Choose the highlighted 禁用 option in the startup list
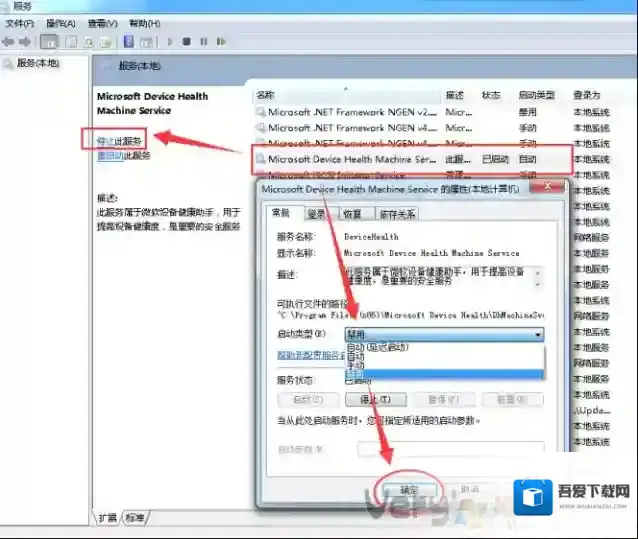 tap(444, 374)
